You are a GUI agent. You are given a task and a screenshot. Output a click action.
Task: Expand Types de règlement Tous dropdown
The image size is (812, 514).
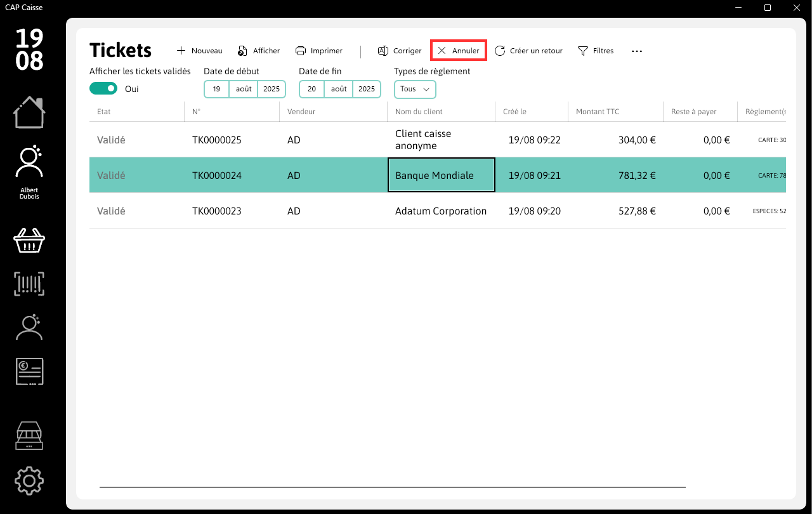(x=415, y=89)
